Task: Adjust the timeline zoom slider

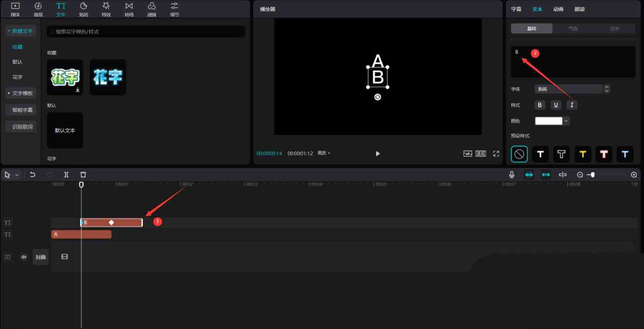Action: pos(592,175)
